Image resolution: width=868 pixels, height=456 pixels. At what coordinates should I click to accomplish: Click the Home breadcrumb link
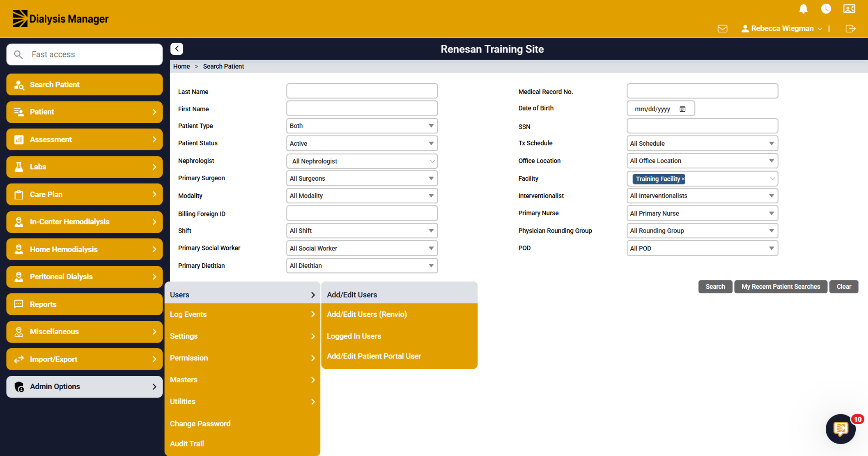pos(182,66)
